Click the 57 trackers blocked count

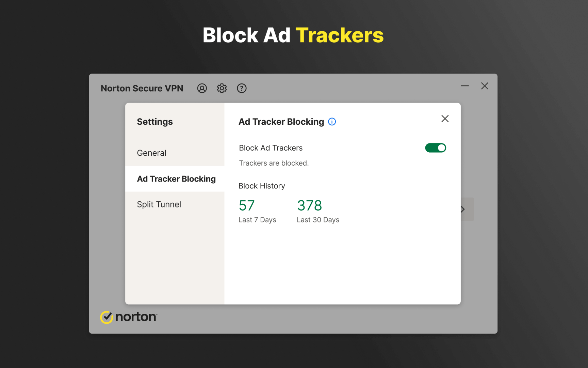pyautogui.click(x=247, y=205)
